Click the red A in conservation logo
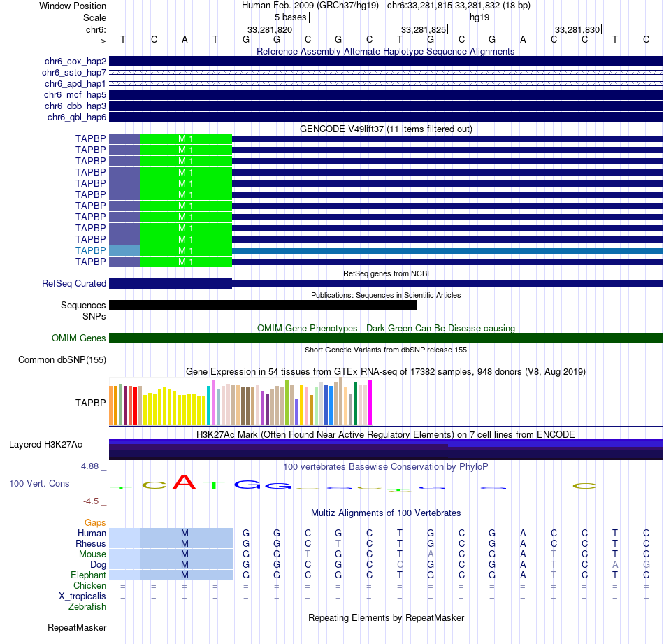 click(185, 482)
